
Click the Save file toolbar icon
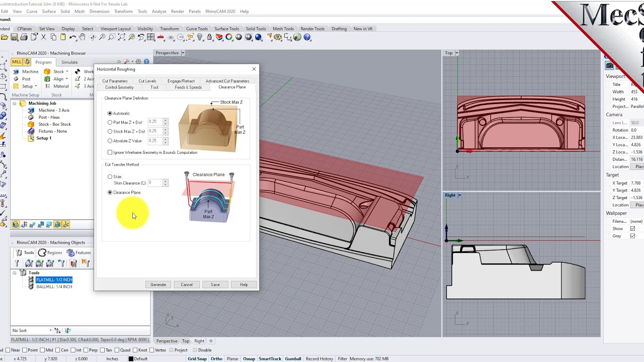[x=14, y=37]
